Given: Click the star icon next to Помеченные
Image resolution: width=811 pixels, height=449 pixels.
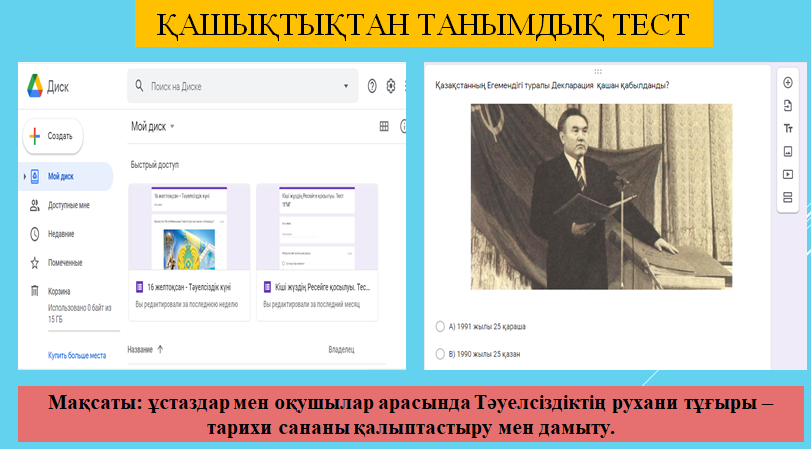Looking at the screenshot, I should pos(35,263).
